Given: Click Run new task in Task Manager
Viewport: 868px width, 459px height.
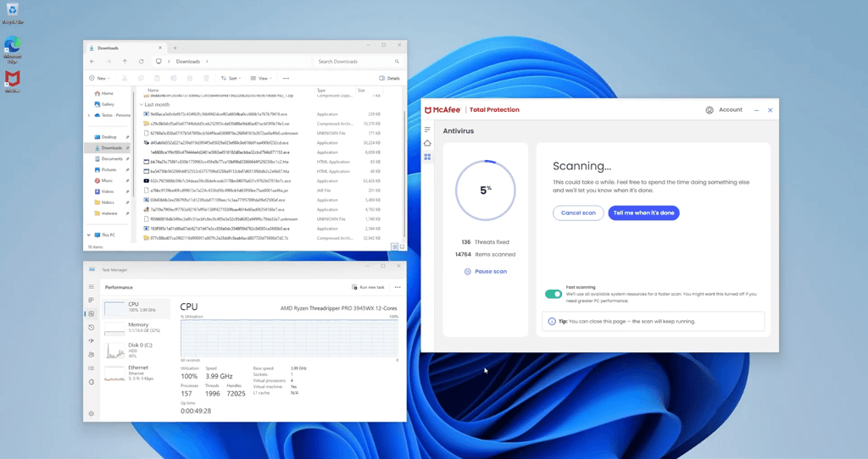Looking at the screenshot, I should click(368, 288).
